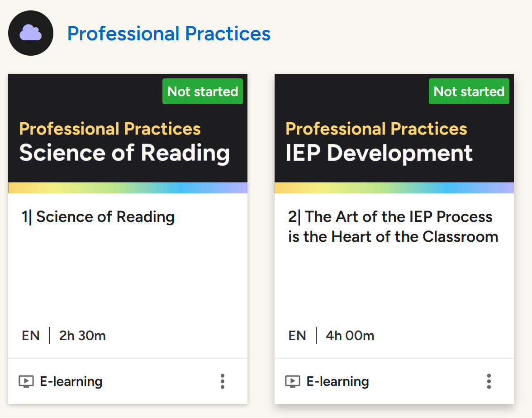
Task: Open options menu for IEP Development card
Action: point(489,381)
